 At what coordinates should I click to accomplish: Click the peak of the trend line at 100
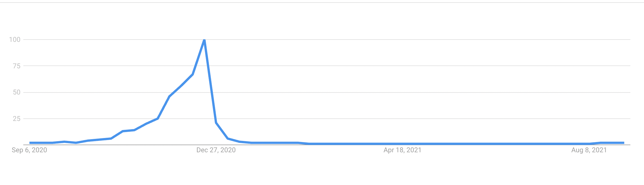204,40
